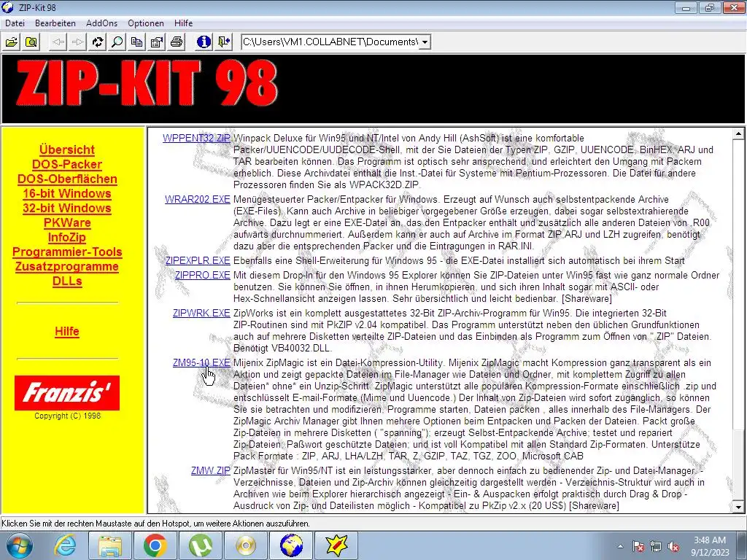The height and width of the screenshot is (560, 747).
Task: Open the AddOns menu
Action: click(x=101, y=23)
